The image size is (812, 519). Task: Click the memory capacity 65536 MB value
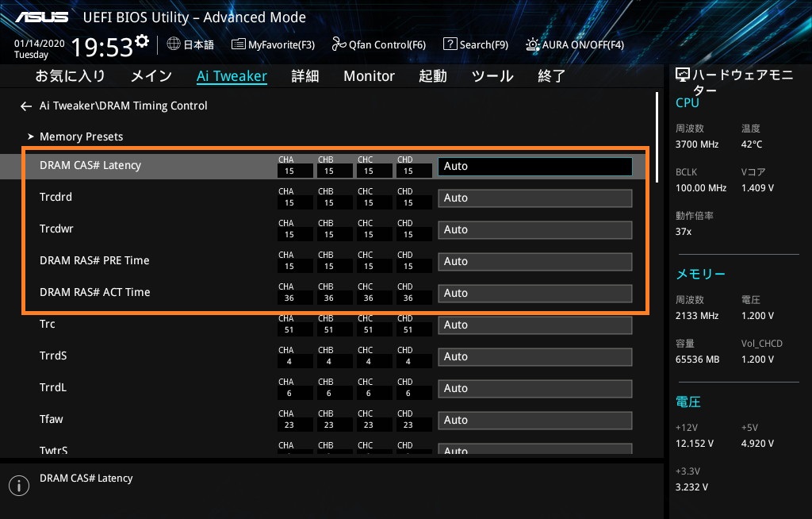point(697,359)
